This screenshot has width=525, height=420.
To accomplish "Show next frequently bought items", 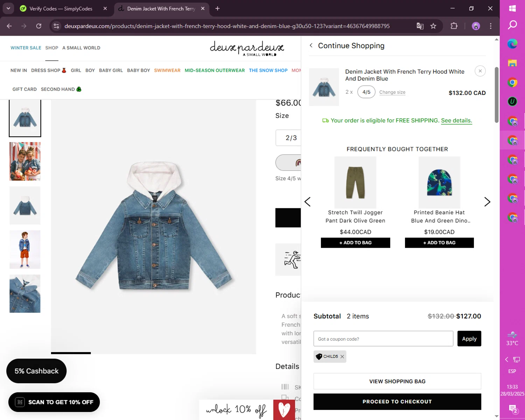I will click(487, 202).
